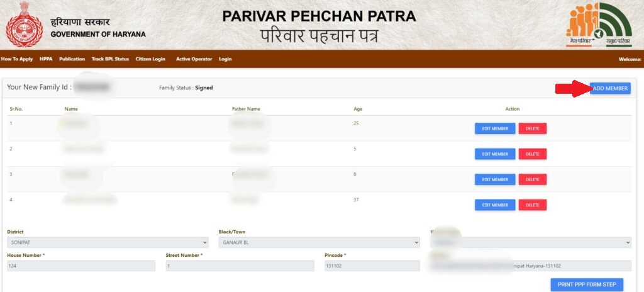
Task: Open the District dropdown showing SONIPAT
Action: point(108,243)
